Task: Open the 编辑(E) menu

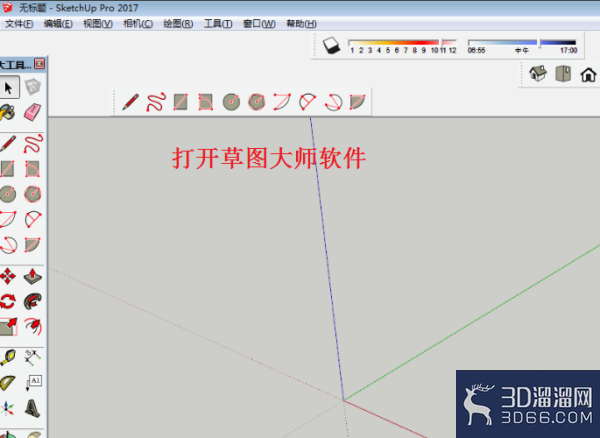Action: (x=58, y=24)
